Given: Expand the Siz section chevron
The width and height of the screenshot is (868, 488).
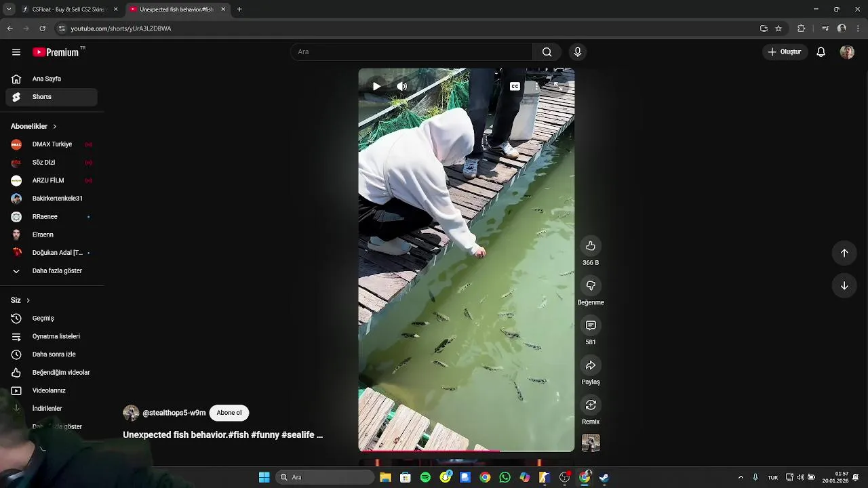Looking at the screenshot, I should pyautogui.click(x=28, y=300).
